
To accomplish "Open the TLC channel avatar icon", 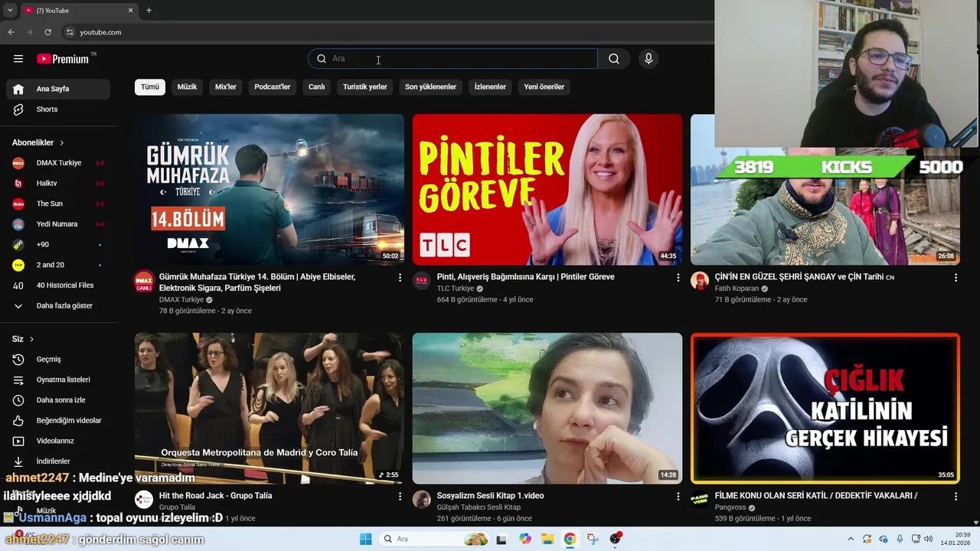I will (x=422, y=281).
